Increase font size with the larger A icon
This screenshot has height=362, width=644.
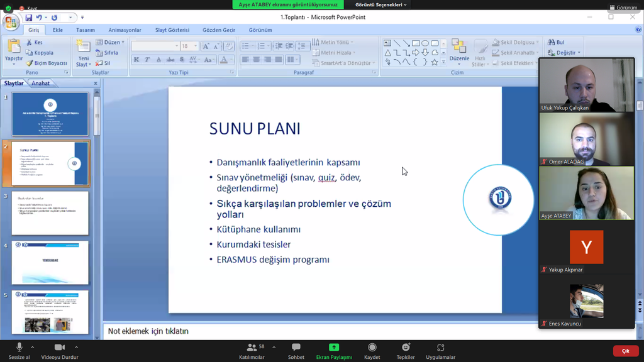(x=206, y=47)
